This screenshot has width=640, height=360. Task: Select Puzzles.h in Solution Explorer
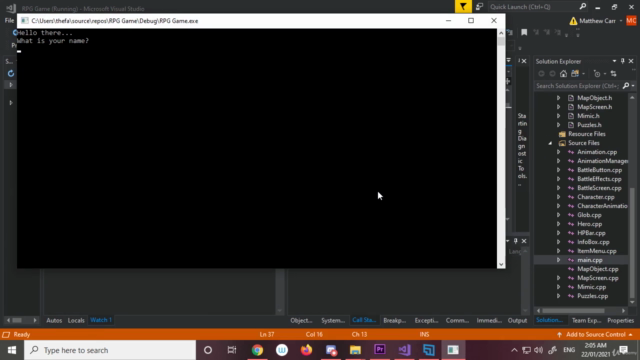coord(589,125)
